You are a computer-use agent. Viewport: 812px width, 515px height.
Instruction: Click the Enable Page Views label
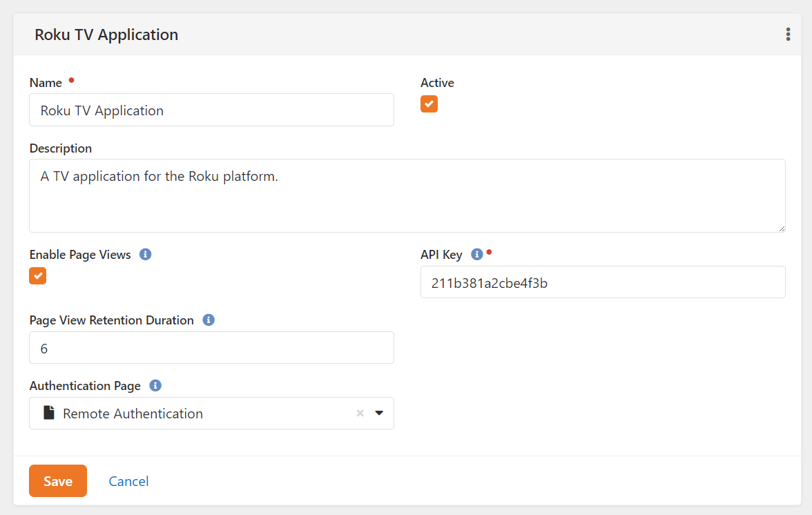pyautogui.click(x=80, y=255)
